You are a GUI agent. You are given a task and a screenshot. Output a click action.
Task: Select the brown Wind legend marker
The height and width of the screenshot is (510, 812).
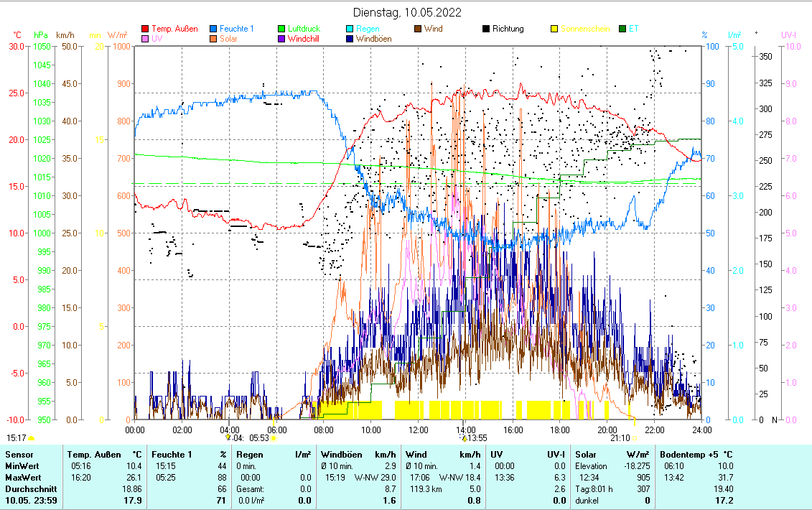pyautogui.click(x=418, y=29)
